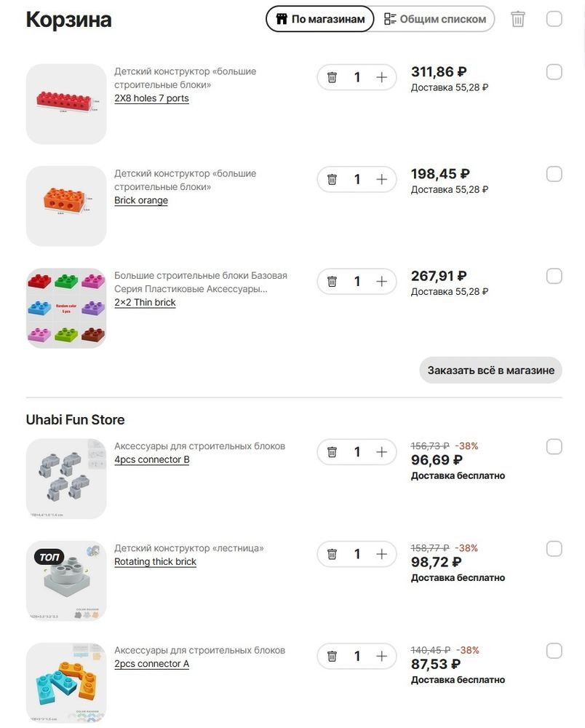585x728 pixels.
Task: Increase quantity of 2X8 holes 7 ports
Action: pyautogui.click(x=381, y=77)
